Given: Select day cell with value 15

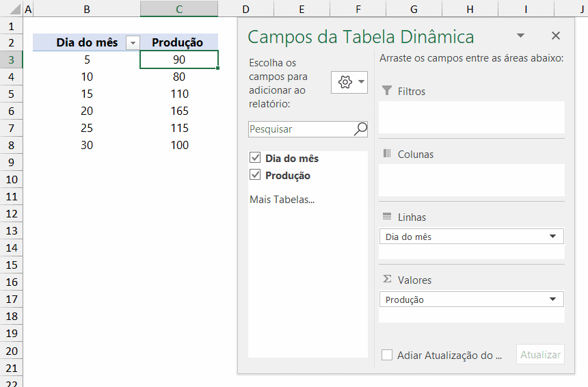Looking at the screenshot, I should pos(87,94).
